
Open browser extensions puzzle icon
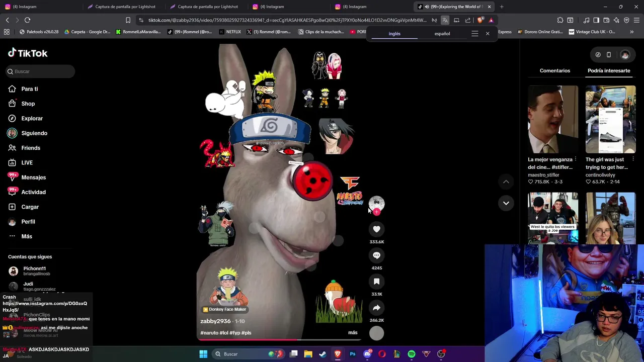(x=560, y=20)
